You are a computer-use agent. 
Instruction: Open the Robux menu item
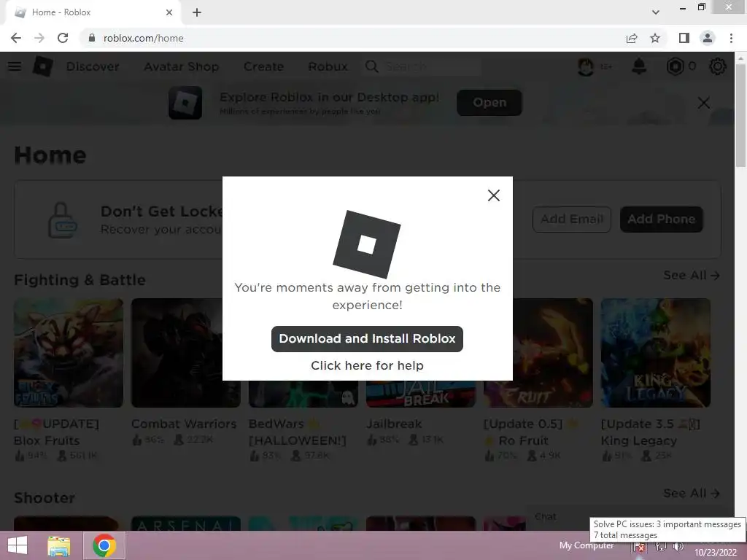click(x=328, y=66)
